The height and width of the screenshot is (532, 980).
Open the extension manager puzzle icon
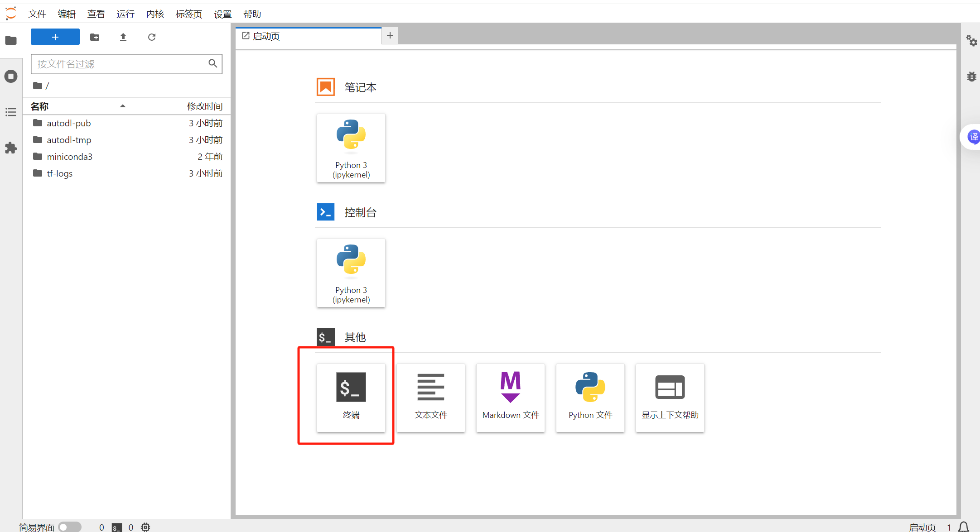pos(11,148)
